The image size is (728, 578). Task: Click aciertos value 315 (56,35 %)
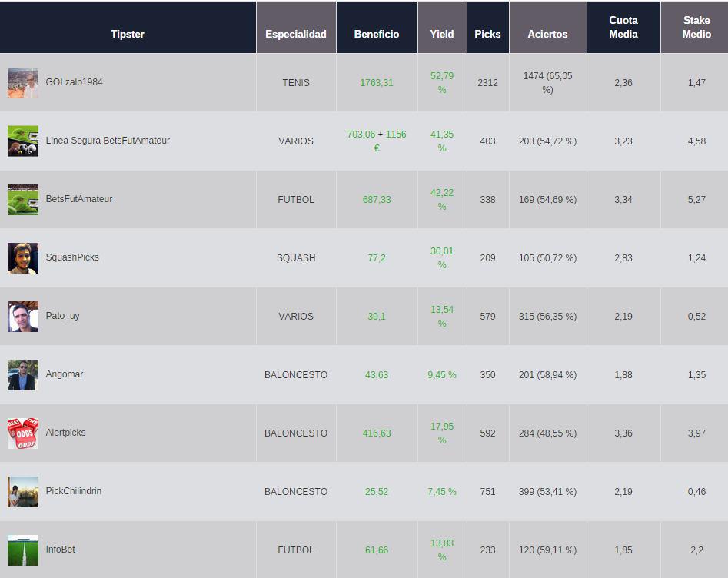(548, 317)
